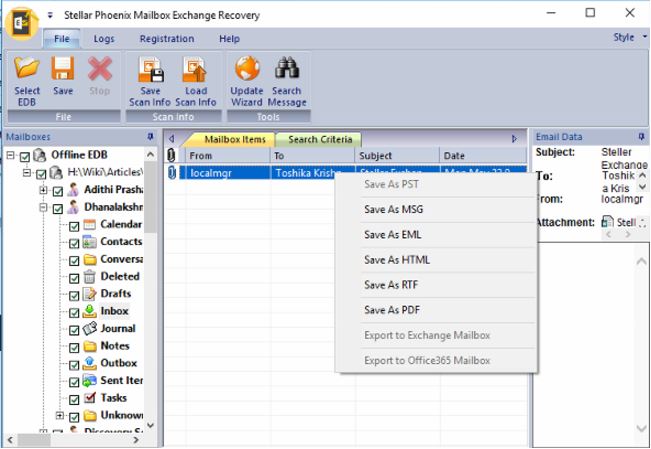Expand the Adithi Prasha mailbox node

[43, 190]
